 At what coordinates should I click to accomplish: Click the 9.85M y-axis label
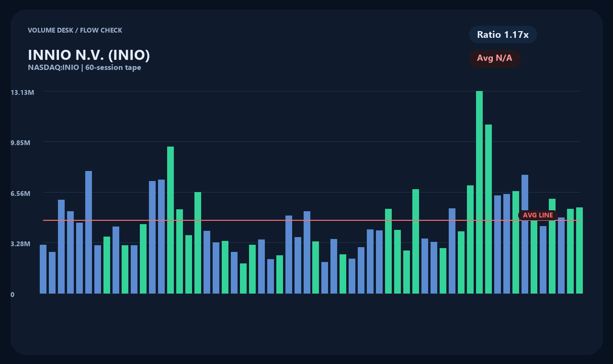point(21,143)
